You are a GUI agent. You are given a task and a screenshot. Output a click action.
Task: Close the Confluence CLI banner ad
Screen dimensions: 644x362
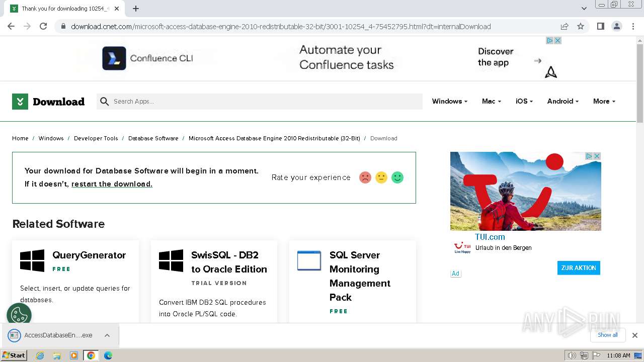(x=557, y=41)
